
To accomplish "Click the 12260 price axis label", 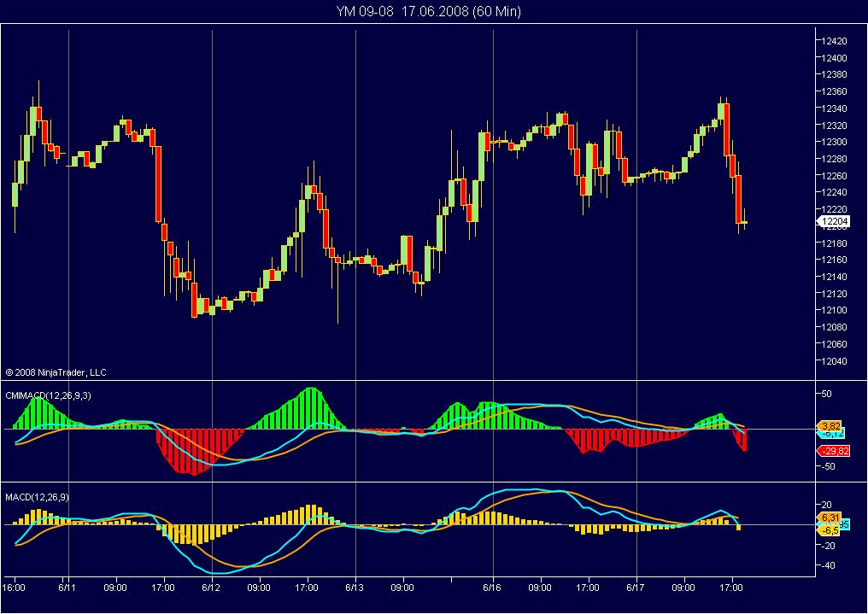I will click(834, 175).
